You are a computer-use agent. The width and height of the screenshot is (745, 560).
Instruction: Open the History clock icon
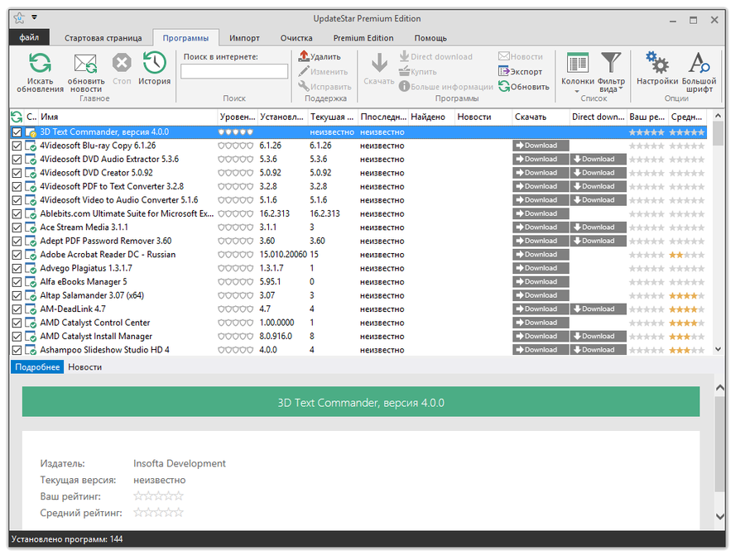tap(154, 64)
